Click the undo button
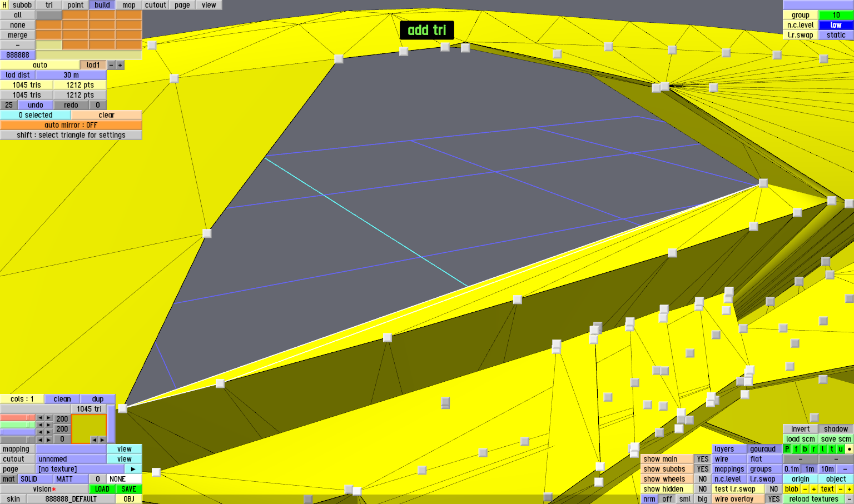This screenshot has width=854, height=504. click(x=36, y=105)
